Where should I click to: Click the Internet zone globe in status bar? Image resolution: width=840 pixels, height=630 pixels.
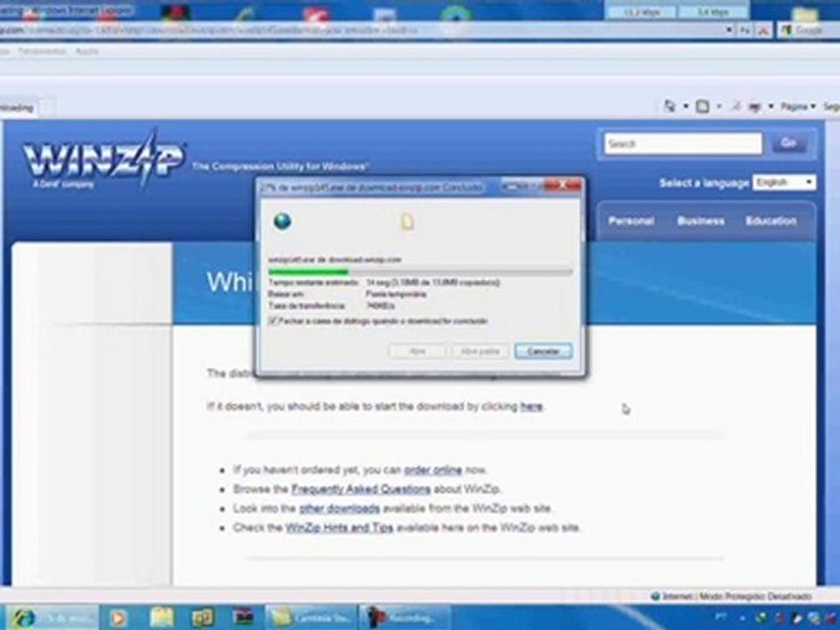click(x=655, y=596)
